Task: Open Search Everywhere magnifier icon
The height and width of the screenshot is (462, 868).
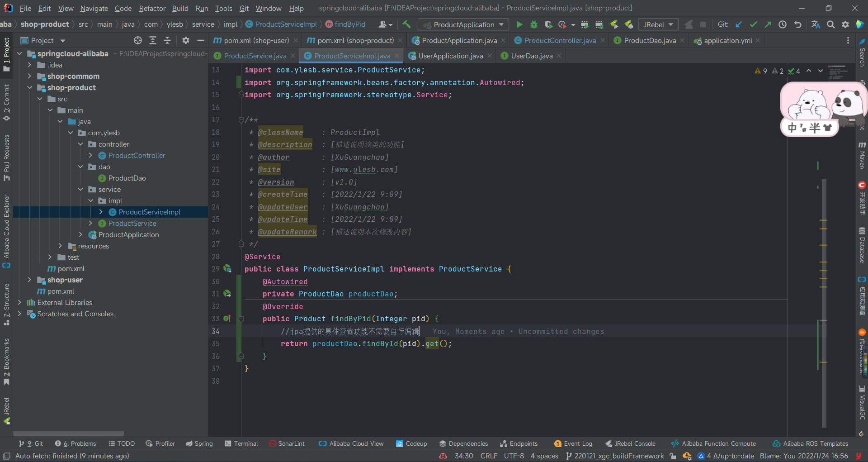Action: [x=831, y=24]
